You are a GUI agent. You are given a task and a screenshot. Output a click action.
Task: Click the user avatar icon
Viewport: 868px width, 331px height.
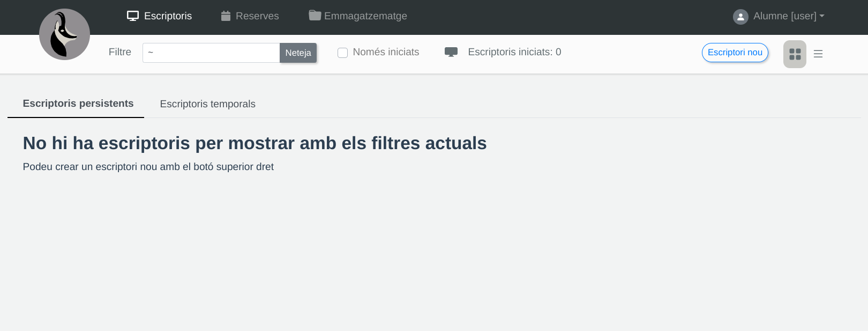[x=740, y=17]
